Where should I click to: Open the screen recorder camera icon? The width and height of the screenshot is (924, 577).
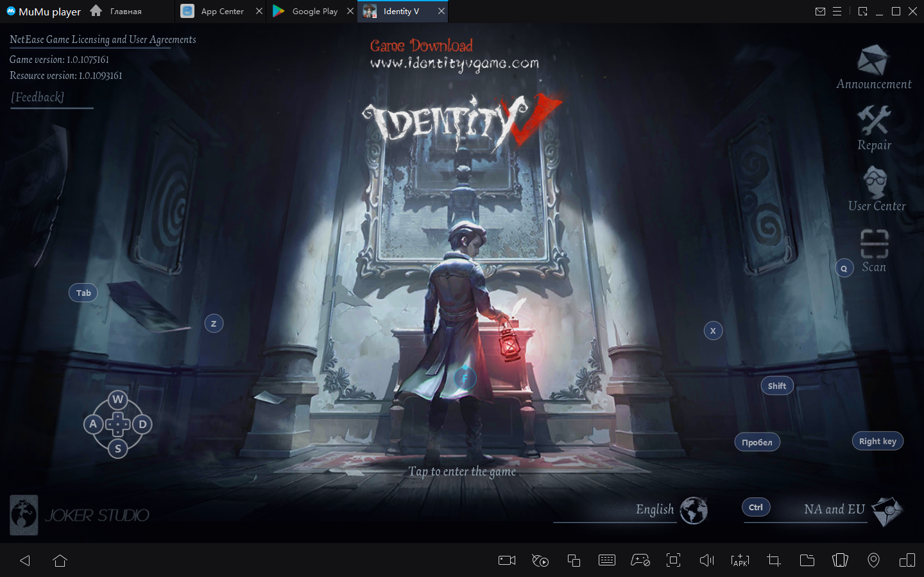[507, 560]
